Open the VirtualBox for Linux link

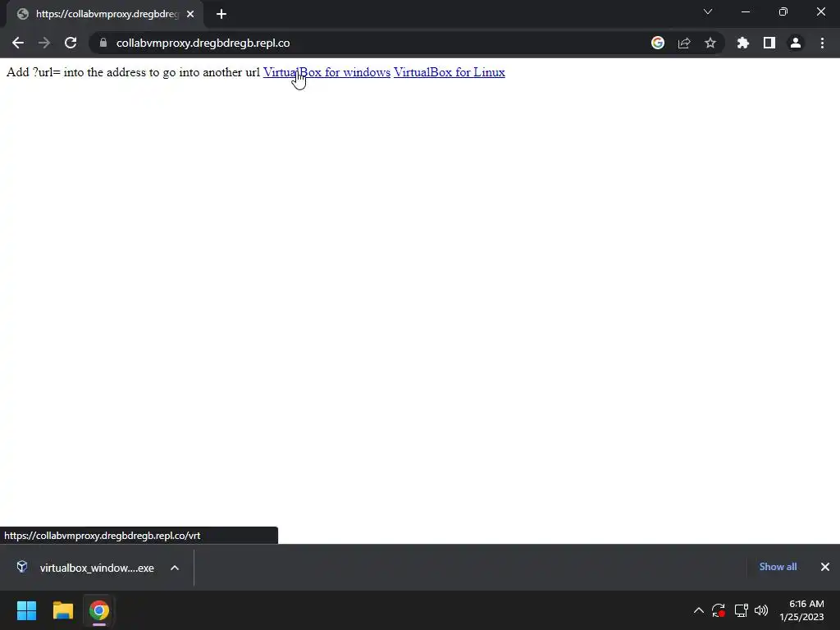450,72
